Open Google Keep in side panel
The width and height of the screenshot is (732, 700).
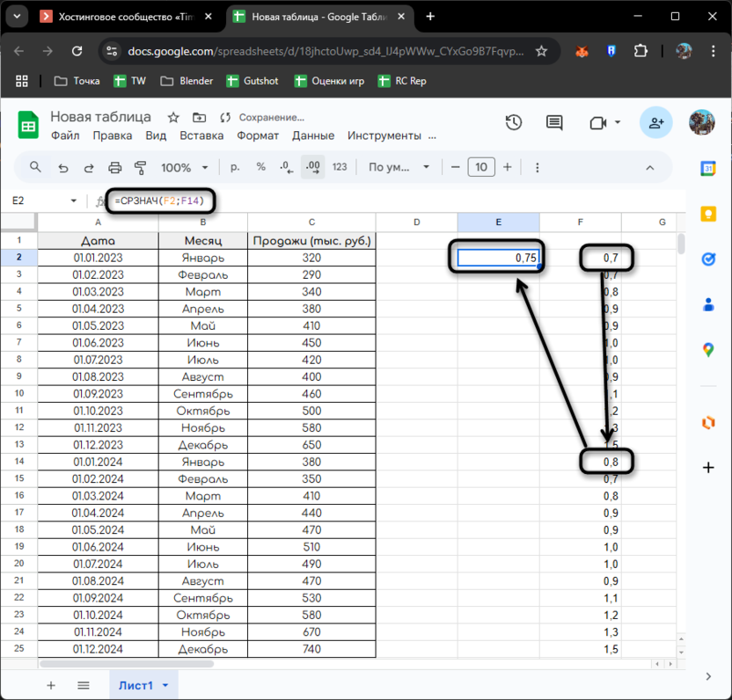pyautogui.click(x=708, y=214)
